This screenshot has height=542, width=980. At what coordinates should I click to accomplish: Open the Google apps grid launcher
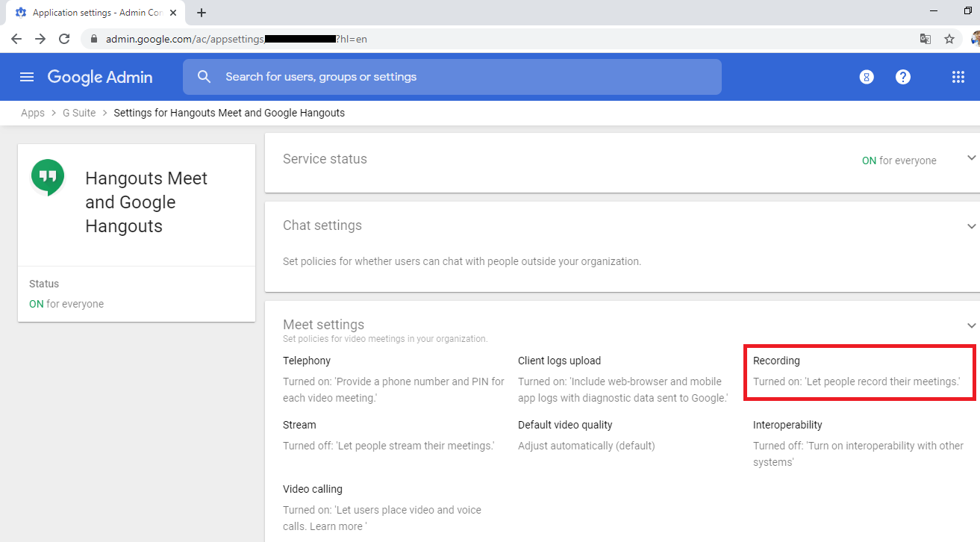[958, 77]
